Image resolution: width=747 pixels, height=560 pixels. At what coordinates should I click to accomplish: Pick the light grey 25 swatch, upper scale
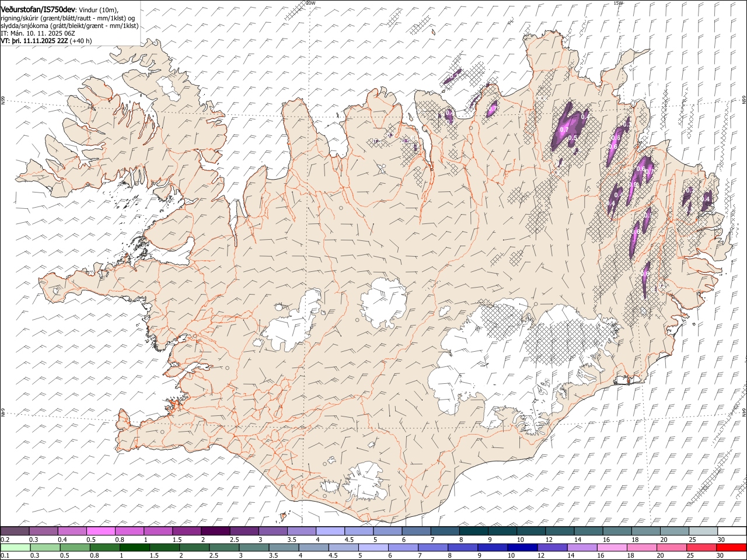coord(703,531)
